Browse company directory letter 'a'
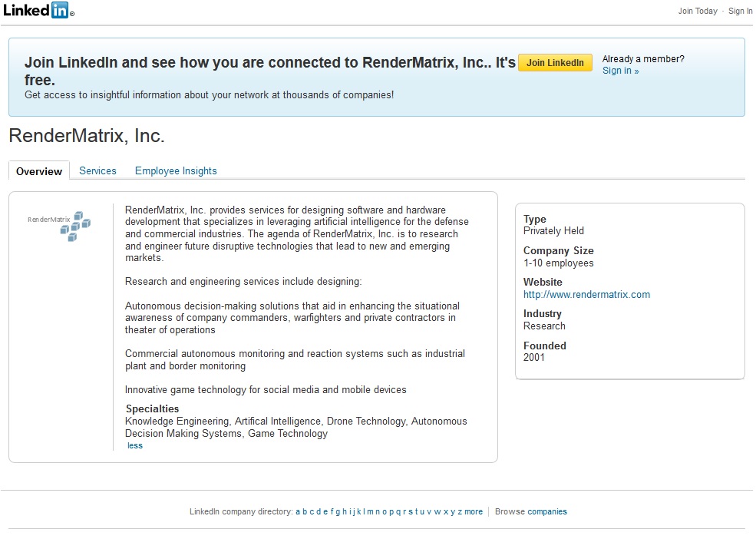 tap(298, 511)
